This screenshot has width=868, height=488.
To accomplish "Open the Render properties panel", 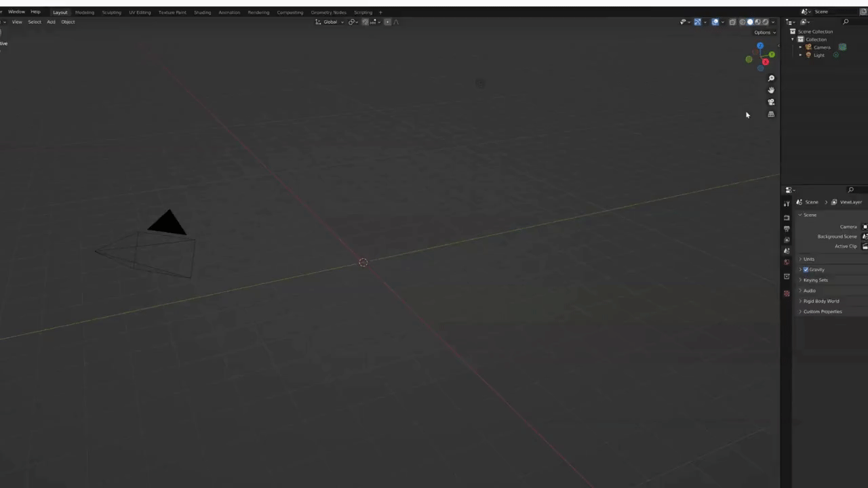I will pyautogui.click(x=787, y=217).
